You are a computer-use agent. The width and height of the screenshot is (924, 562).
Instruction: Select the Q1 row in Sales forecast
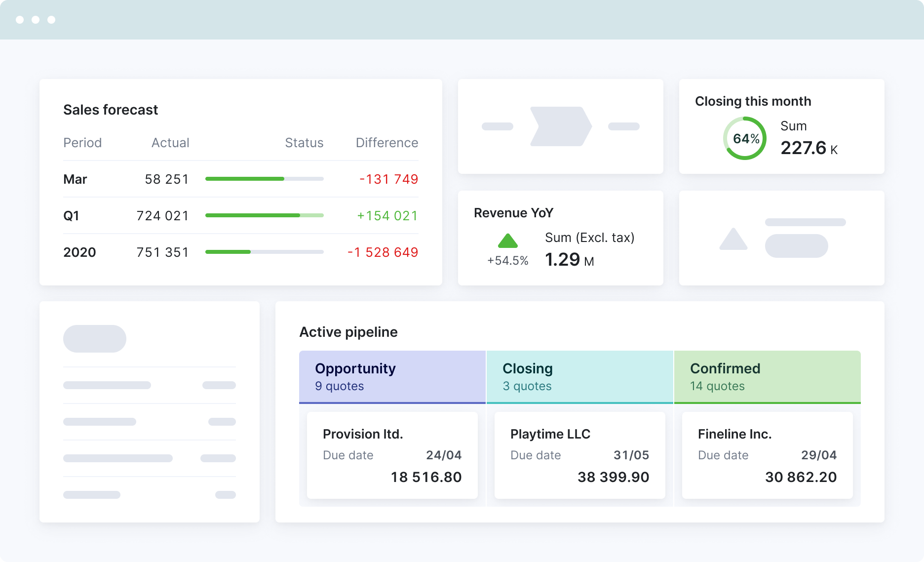(x=72, y=215)
